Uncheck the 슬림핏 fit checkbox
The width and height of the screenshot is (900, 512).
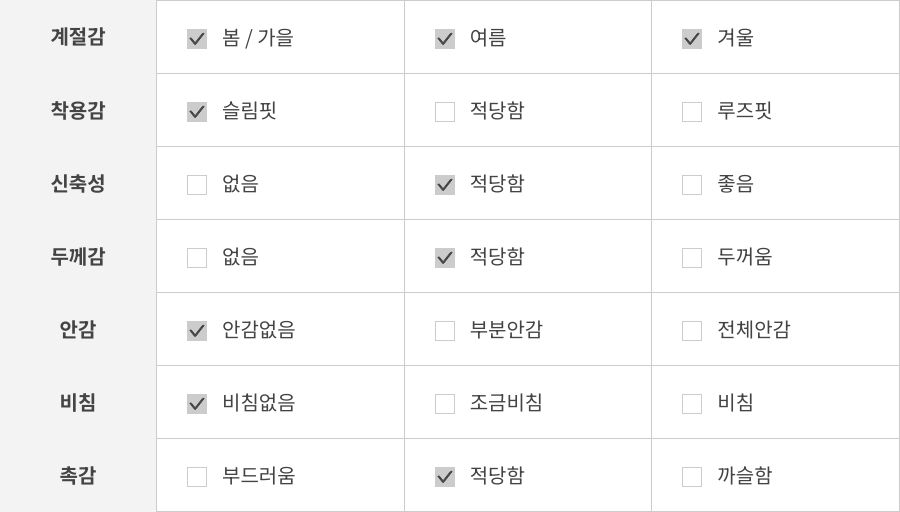pos(197,112)
